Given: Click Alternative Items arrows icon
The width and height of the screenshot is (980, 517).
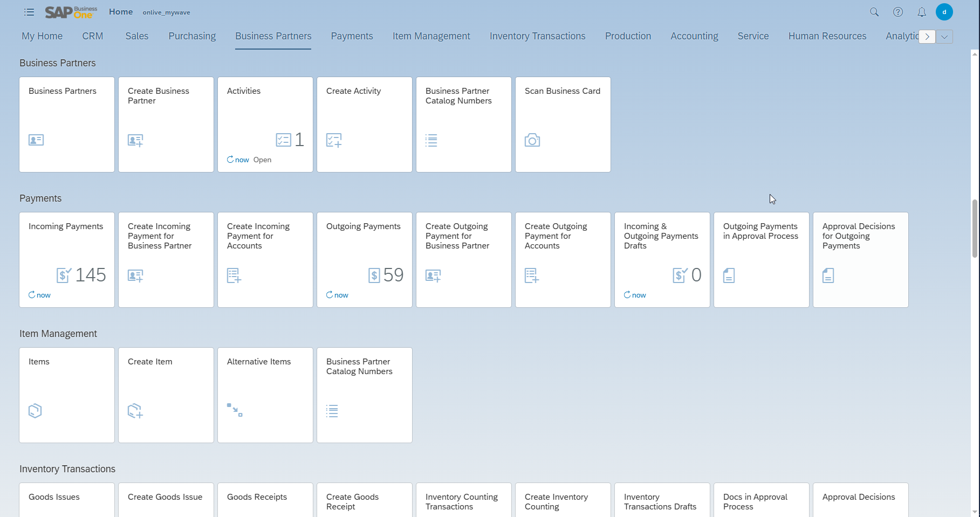Looking at the screenshot, I should [x=235, y=410].
